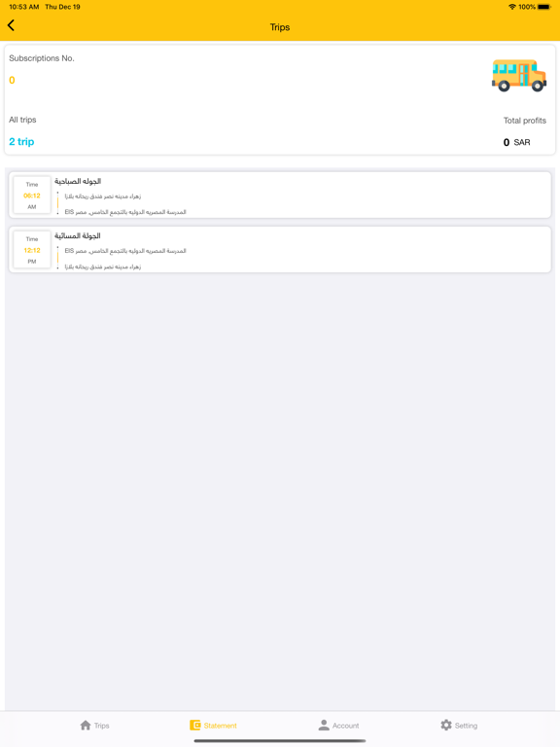Open the morning trip titled الجوله الصباحية
560x747 pixels.
(x=280, y=196)
